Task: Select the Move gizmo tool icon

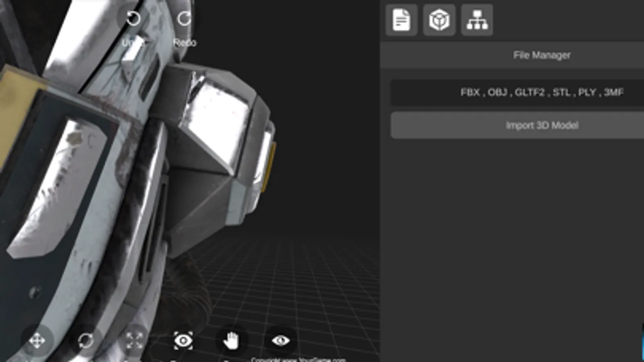Action: pyautogui.click(x=37, y=341)
